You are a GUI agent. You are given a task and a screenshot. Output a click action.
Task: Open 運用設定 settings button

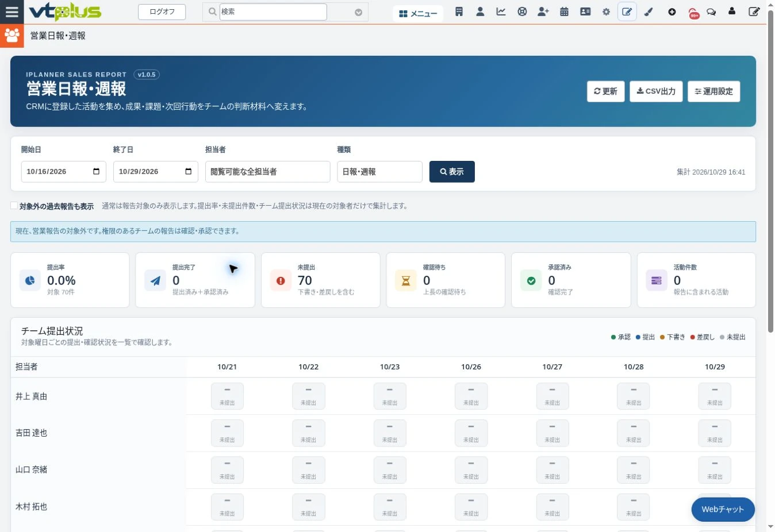(713, 91)
